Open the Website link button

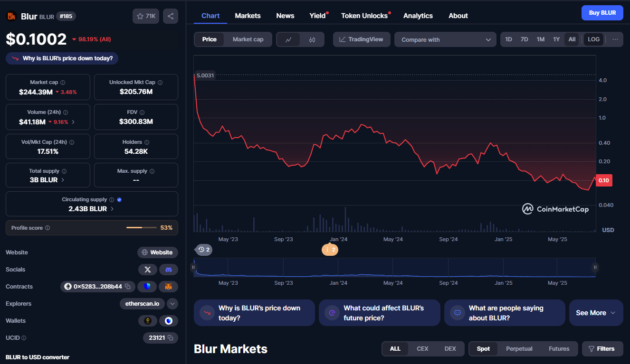pos(158,252)
